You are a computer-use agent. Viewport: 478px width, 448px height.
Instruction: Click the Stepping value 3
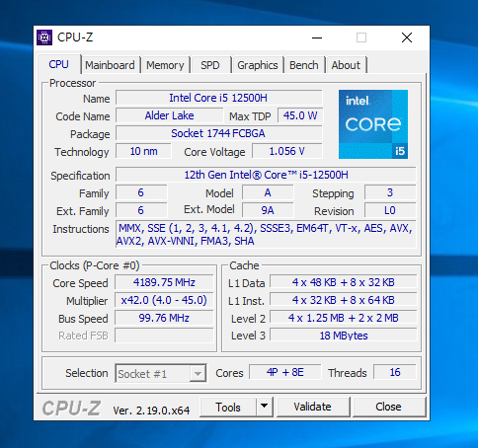pyautogui.click(x=390, y=192)
